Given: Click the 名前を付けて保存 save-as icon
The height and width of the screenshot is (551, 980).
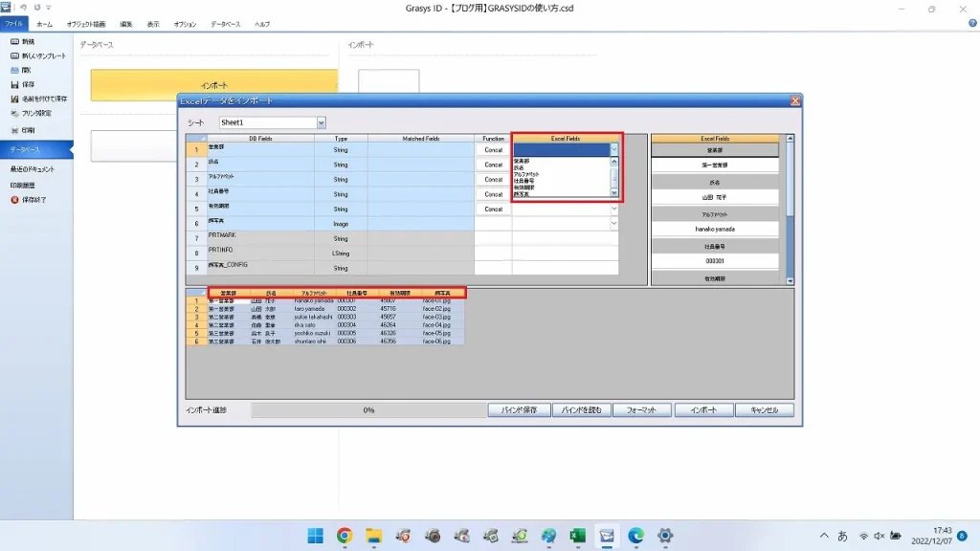Looking at the screenshot, I should coord(14,99).
